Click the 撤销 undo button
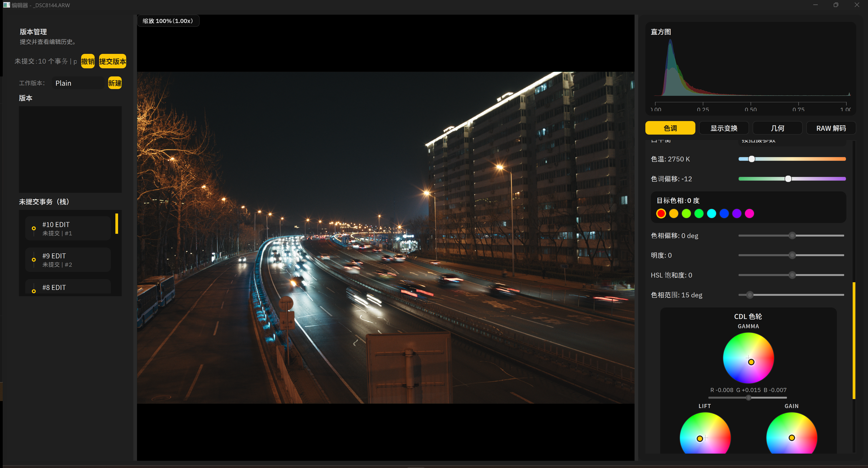 (88, 61)
